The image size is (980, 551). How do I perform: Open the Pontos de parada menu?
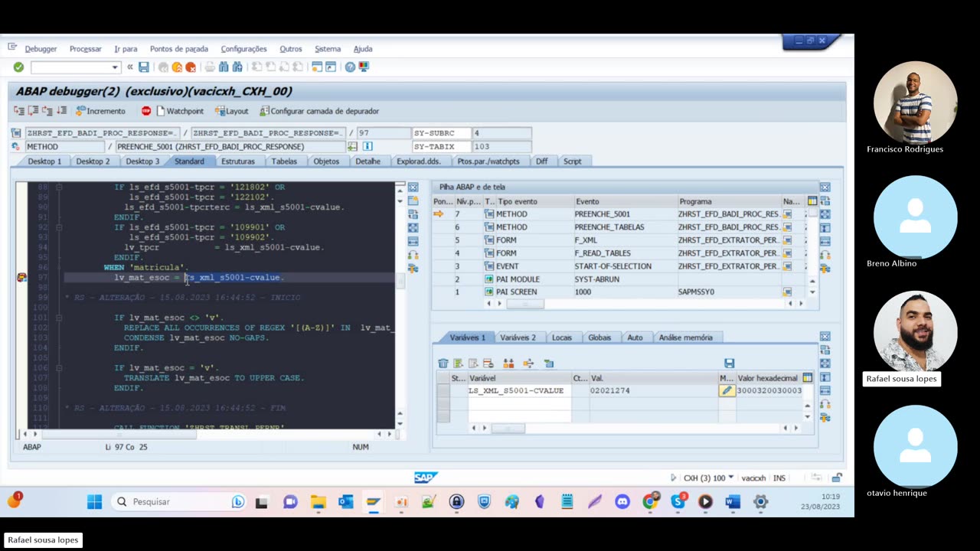(178, 49)
